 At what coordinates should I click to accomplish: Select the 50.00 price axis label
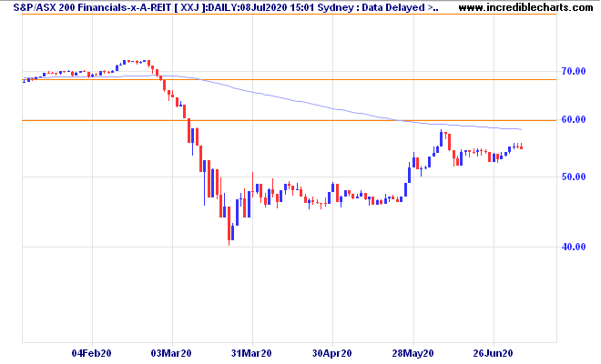click(x=574, y=177)
